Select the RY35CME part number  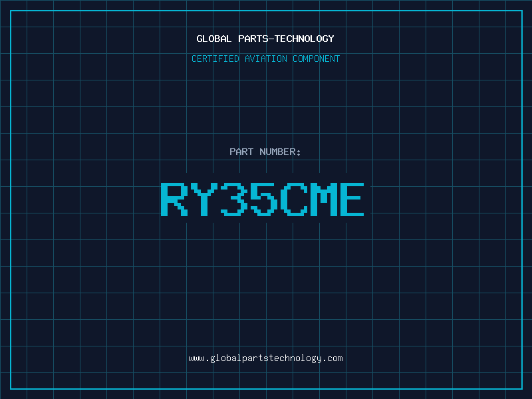262,199
